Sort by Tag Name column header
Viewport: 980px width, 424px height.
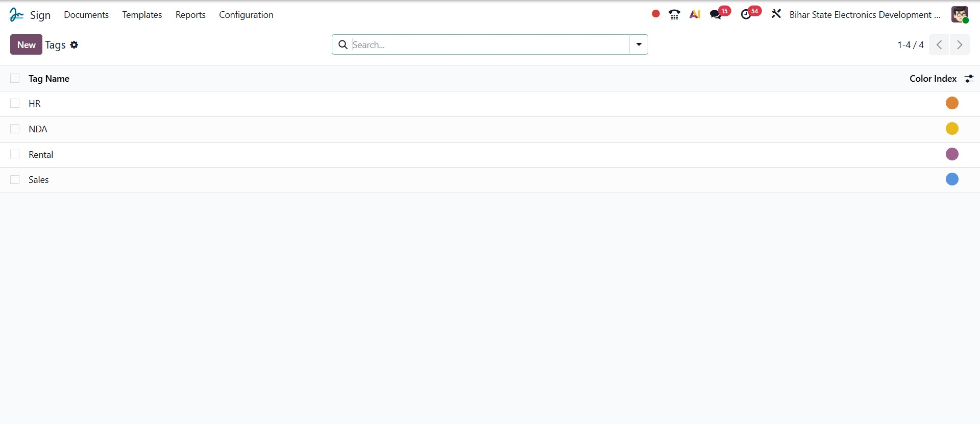click(49, 79)
